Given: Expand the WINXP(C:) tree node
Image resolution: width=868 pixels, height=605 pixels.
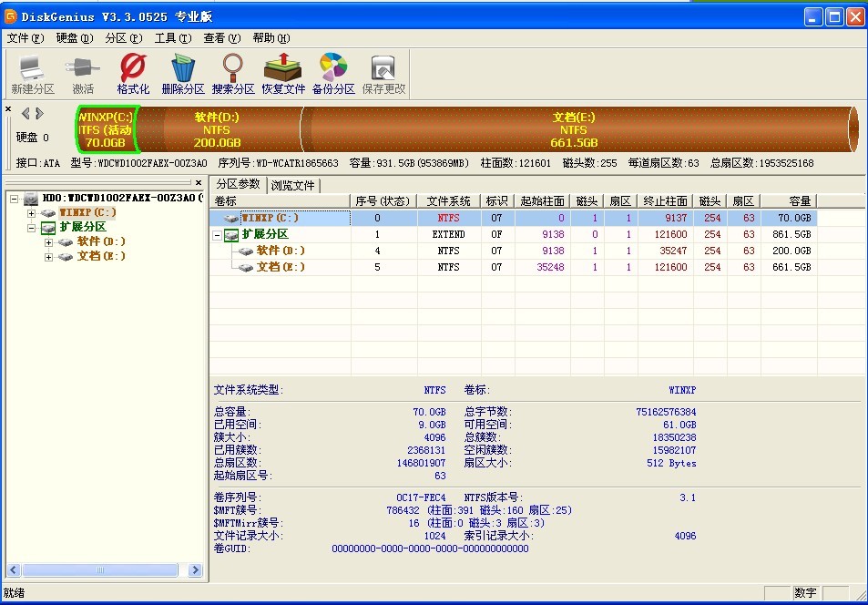Looking at the screenshot, I should pos(32,212).
